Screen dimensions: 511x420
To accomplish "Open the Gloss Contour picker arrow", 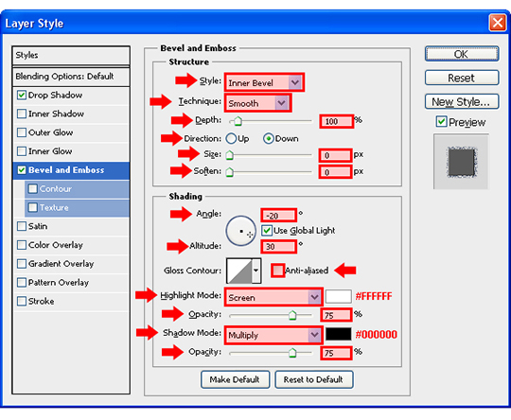I will pyautogui.click(x=256, y=271).
